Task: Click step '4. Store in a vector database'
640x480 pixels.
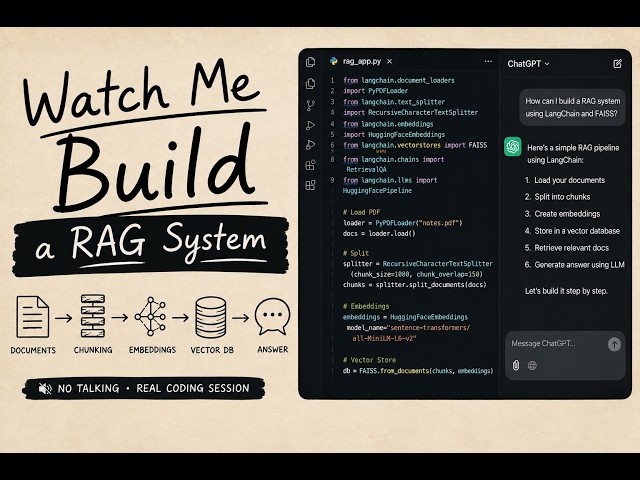Action: (572, 231)
